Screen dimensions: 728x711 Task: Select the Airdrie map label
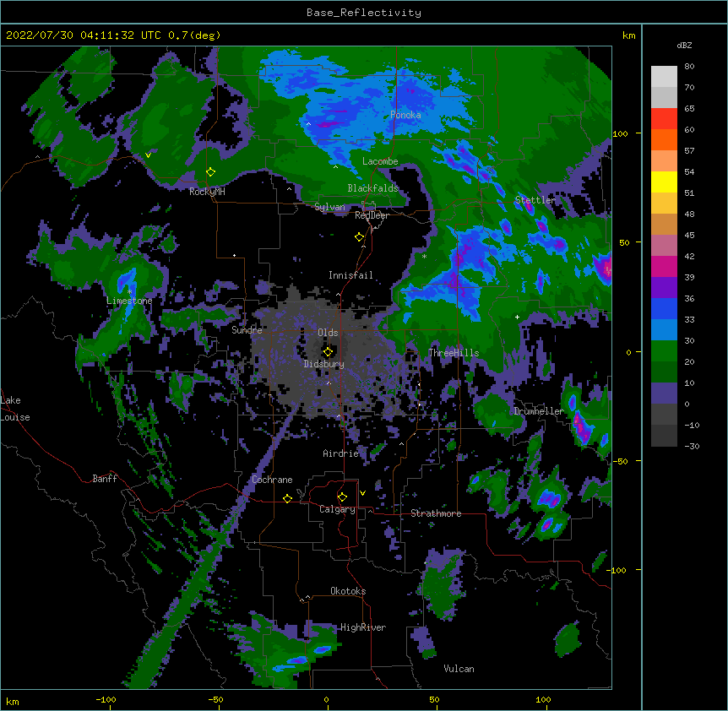coord(340,453)
